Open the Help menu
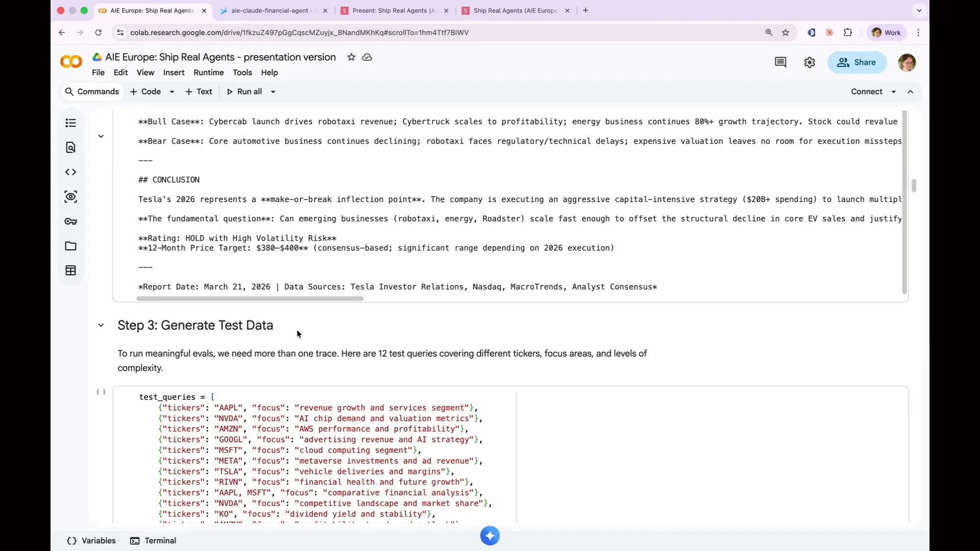The image size is (980, 551). pyautogui.click(x=269, y=72)
